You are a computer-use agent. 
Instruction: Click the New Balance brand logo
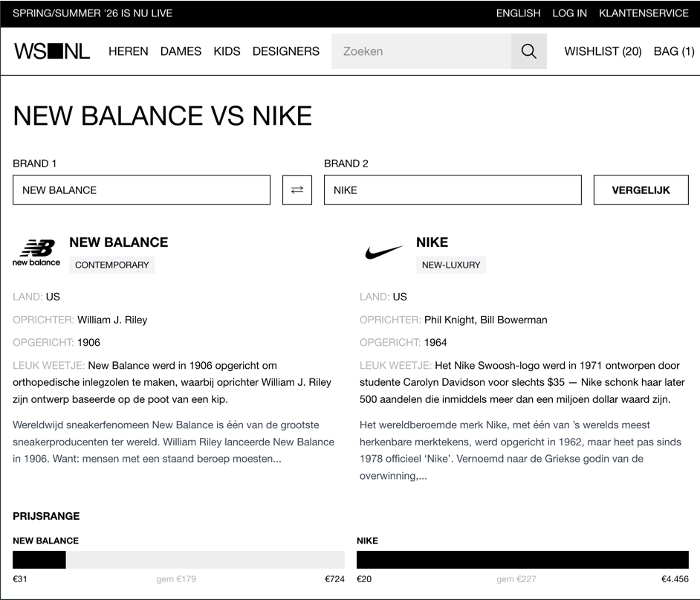tap(36, 251)
